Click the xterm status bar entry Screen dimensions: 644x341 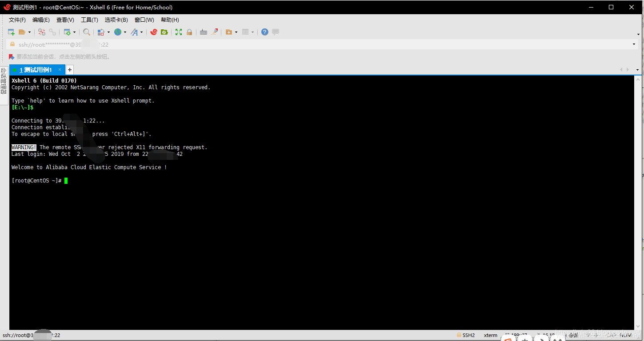(491, 335)
